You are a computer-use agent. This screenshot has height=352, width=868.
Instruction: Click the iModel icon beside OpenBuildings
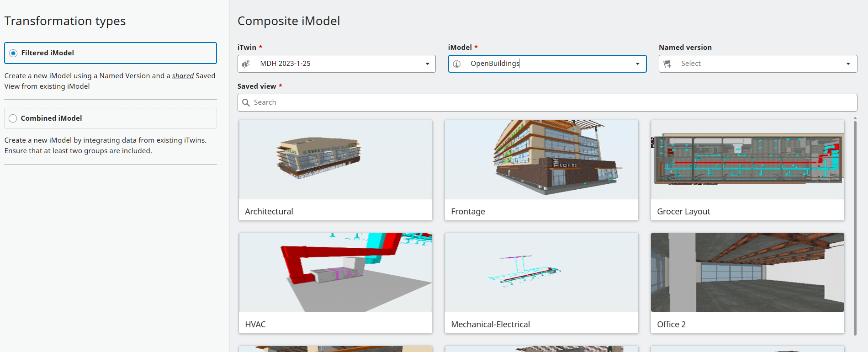(x=456, y=64)
